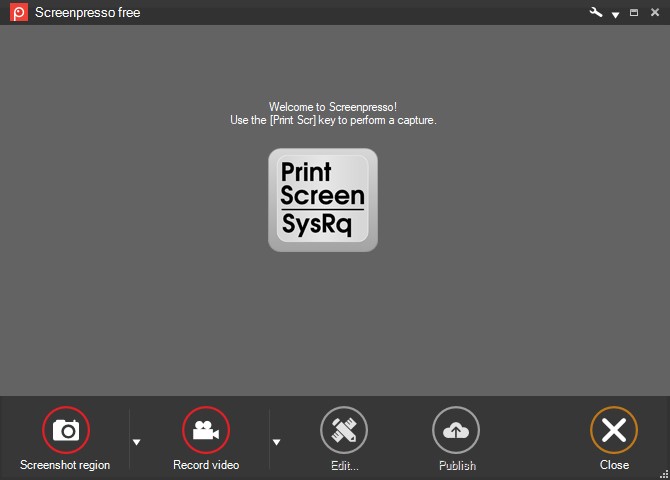Click the 'Record video' label

click(206, 465)
